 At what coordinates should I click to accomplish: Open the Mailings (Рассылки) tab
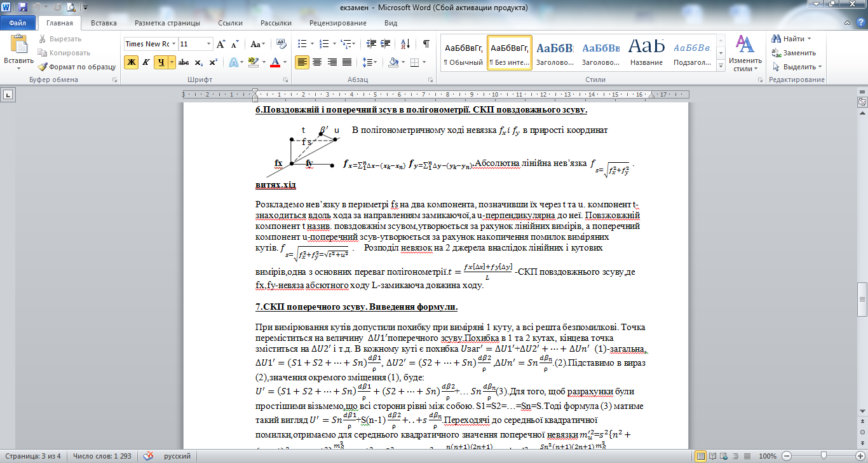pos(276,23)
